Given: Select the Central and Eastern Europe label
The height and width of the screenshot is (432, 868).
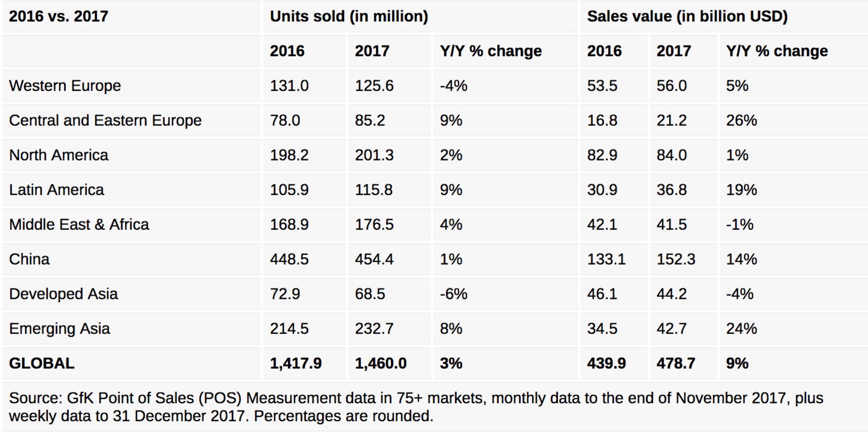Looking at the screenshot, I should 105,121.
